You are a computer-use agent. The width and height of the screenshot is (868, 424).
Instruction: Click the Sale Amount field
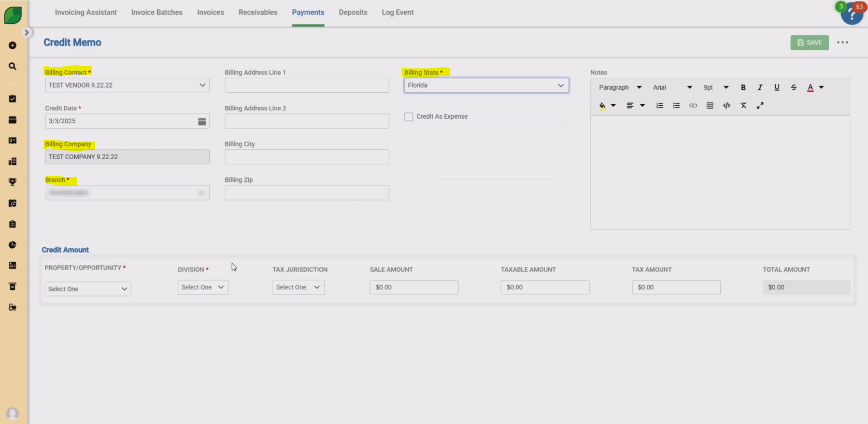coord(414,287)
